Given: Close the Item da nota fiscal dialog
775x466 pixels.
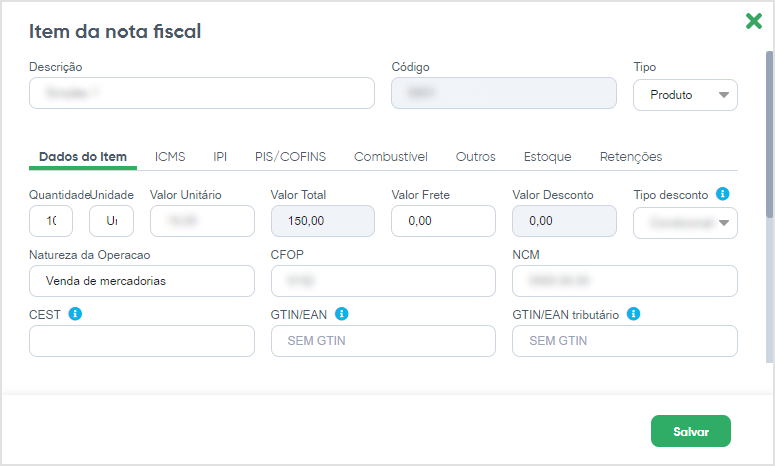Looking at the screenshot, I should [x=753, y=21].
